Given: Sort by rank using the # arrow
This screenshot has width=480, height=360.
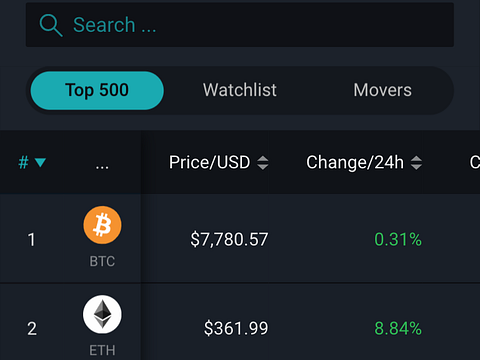Looking at the screenshot, I should pyautogui.click(x=40, y=163).
